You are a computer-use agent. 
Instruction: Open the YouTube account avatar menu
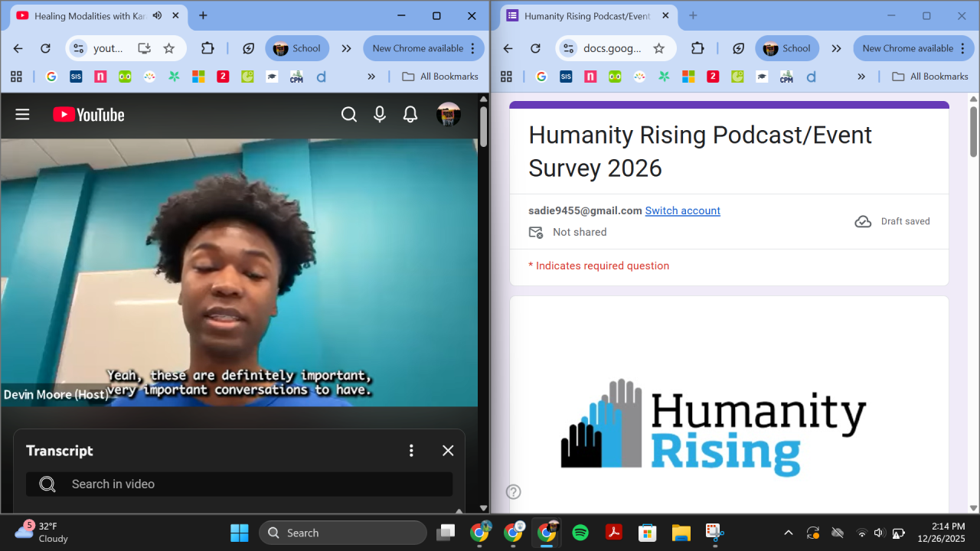tap(448, 115)
